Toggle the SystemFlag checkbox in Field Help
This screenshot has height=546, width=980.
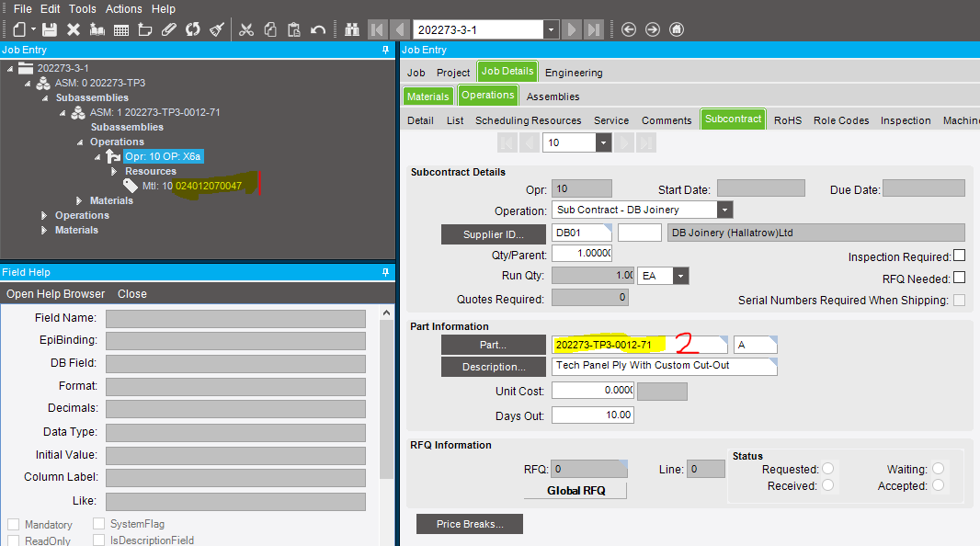pyautogui.click(x=98, y=524)
